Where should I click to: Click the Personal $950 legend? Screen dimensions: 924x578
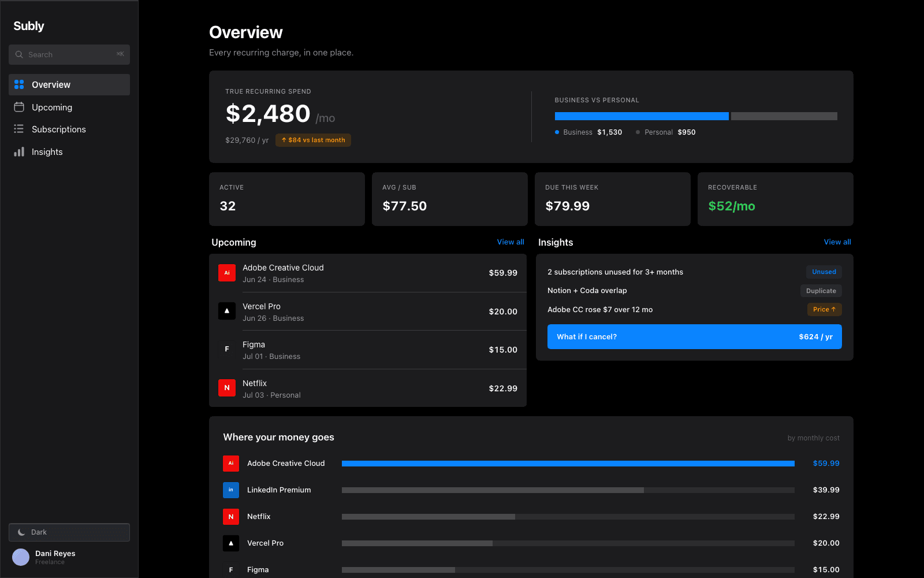pyautogui.click(x=666, y=132)
